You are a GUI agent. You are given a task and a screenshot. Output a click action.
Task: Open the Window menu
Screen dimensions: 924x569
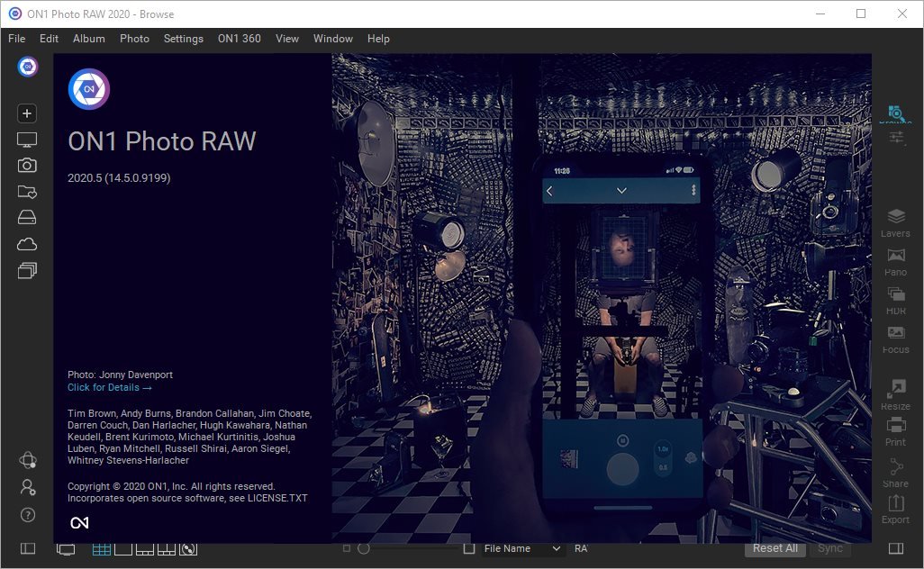click(x=333, y=39)
